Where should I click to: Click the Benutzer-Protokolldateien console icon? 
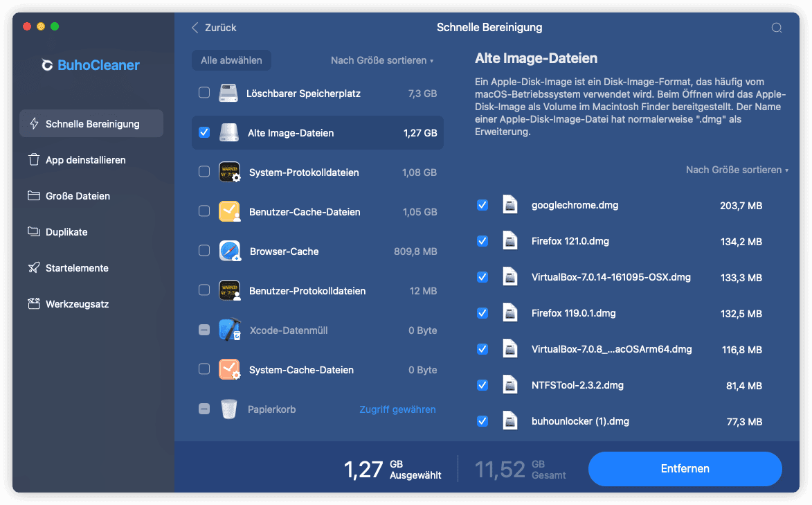229,290
